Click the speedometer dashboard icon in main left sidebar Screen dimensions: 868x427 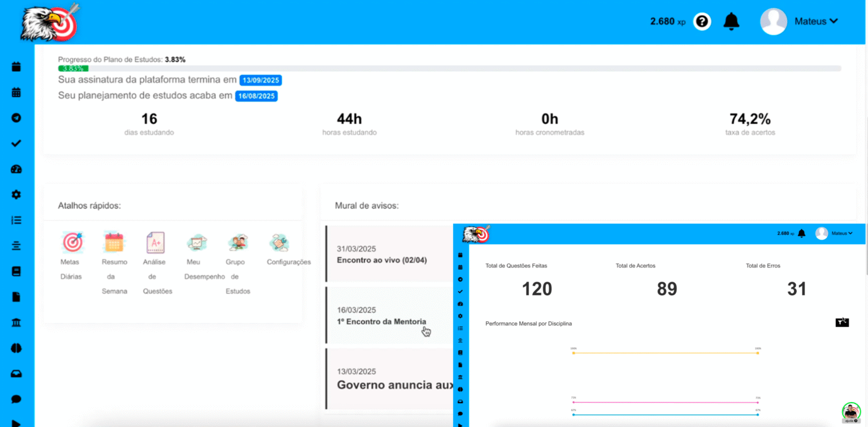[16, 169]
